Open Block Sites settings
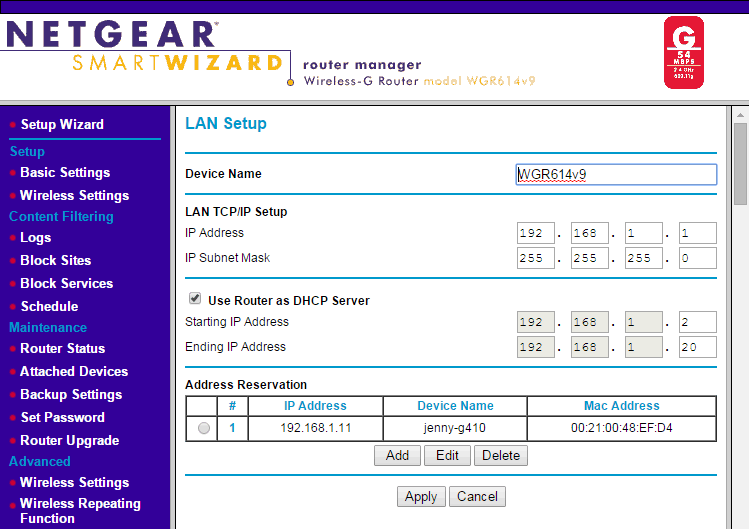 click(x=55, y=260)
